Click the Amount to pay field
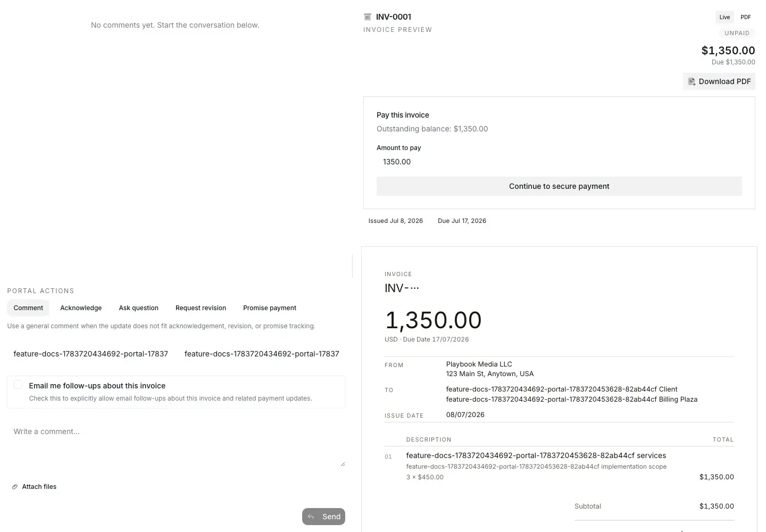 [x=559, y=162]
